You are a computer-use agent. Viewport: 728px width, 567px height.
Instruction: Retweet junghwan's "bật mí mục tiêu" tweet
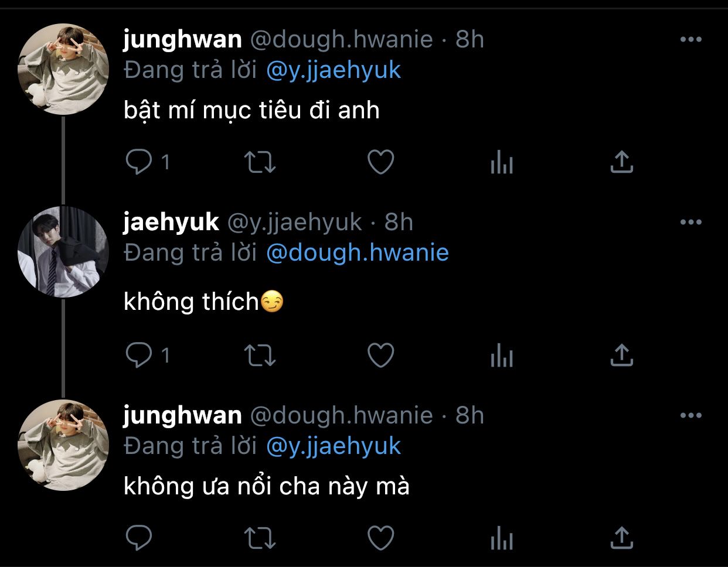coord(259,162)
